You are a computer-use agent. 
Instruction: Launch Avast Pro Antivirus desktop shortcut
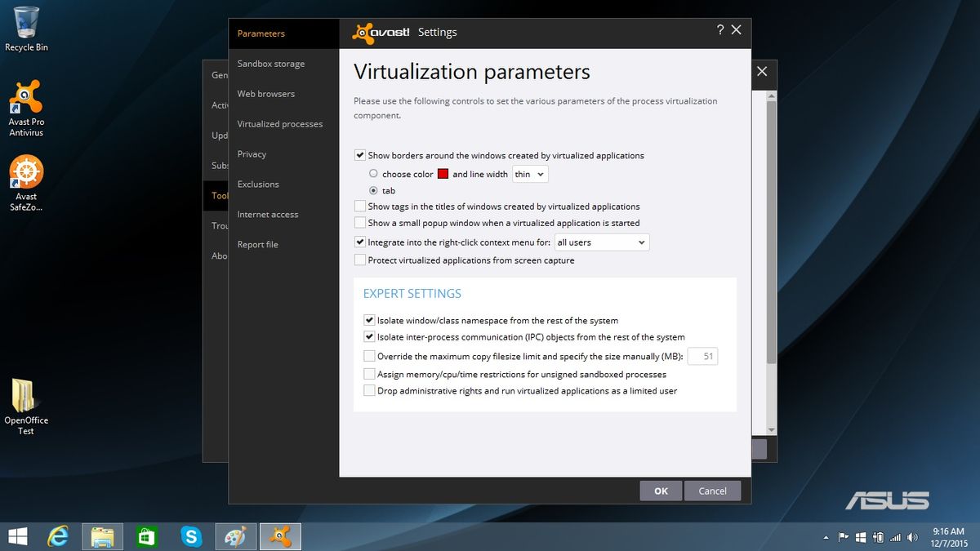point(26,108)
